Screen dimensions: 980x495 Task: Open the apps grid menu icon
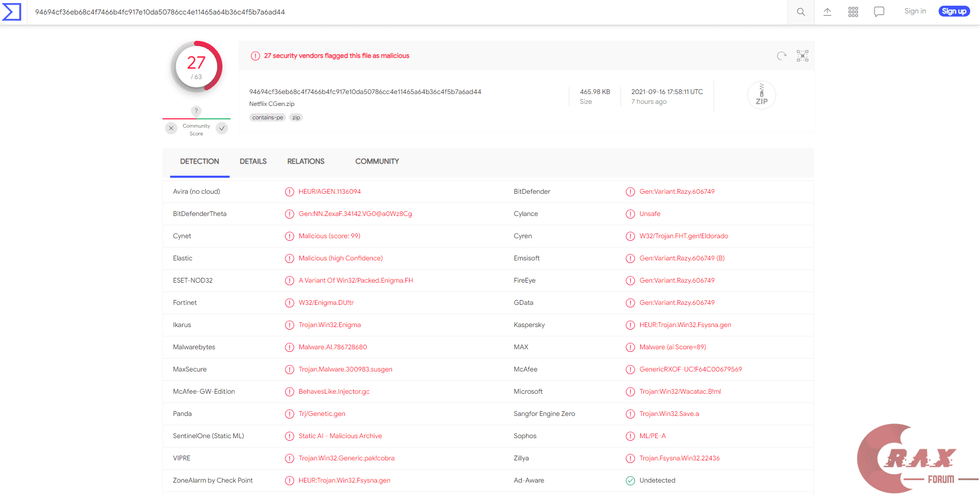[853, 12]
